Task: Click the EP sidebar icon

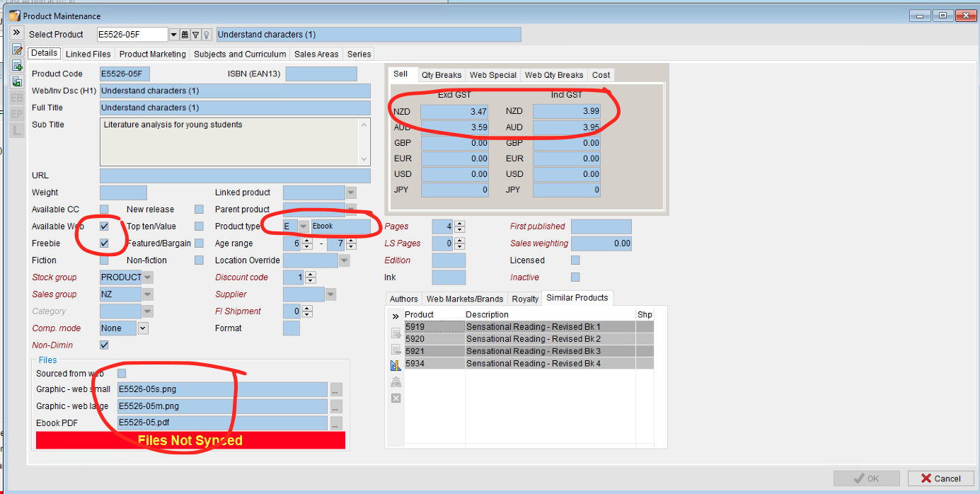Action: click(x=17, y=114)
